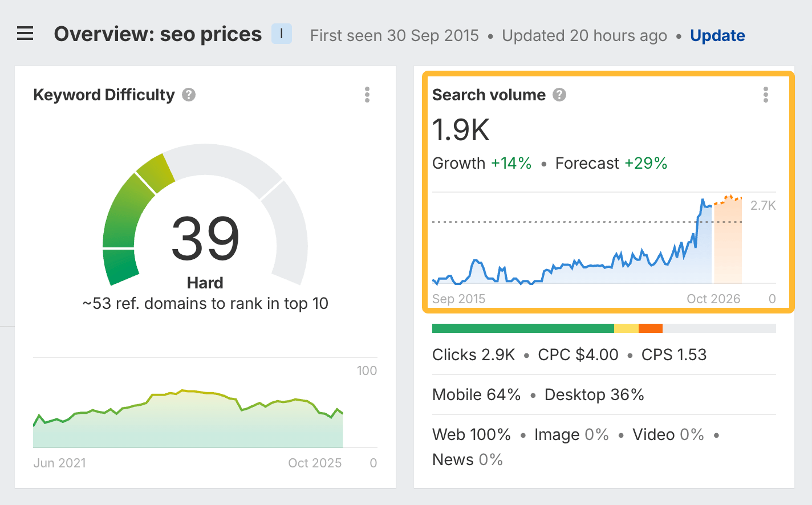Toggle Mobile 64% traffic breakdown
Screen dimensions: 812x505
pos(476,394)
